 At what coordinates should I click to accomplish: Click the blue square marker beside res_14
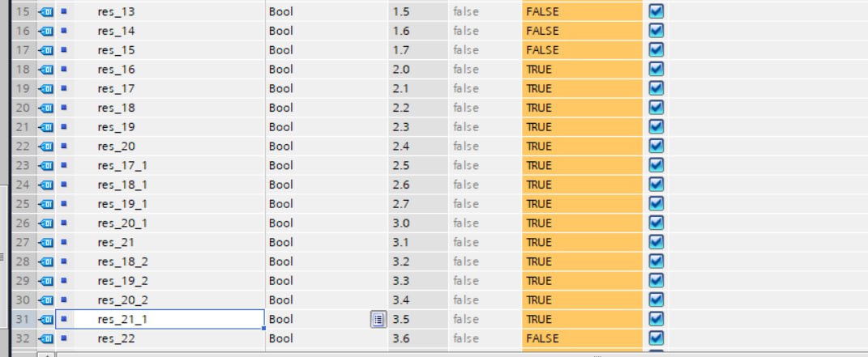click(64, 31)
